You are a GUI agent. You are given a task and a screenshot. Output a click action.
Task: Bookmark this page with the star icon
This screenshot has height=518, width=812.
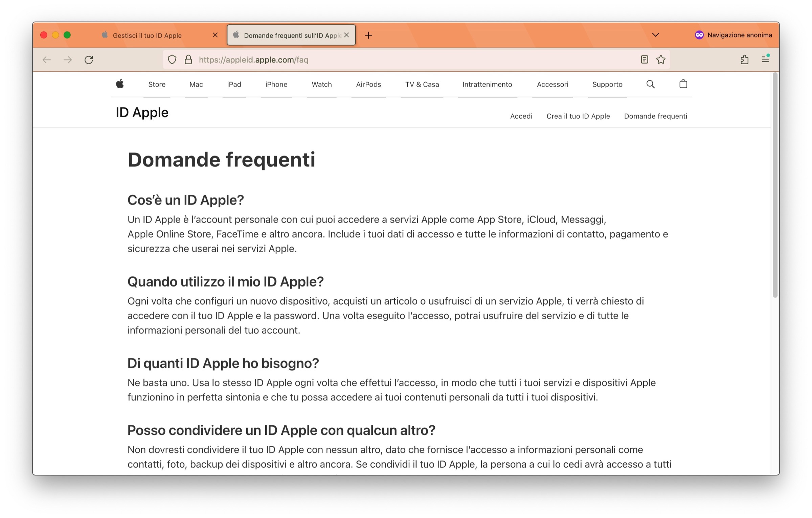[661, 60]
